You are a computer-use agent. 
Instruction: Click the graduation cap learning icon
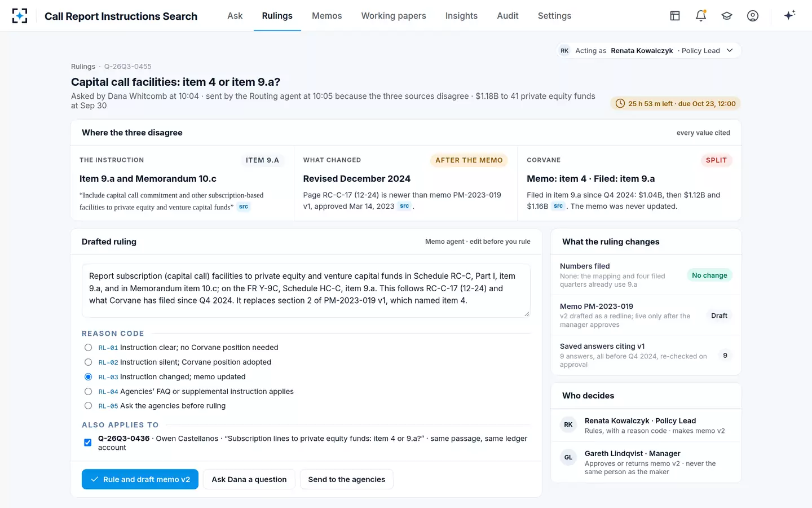coord(727,16)
